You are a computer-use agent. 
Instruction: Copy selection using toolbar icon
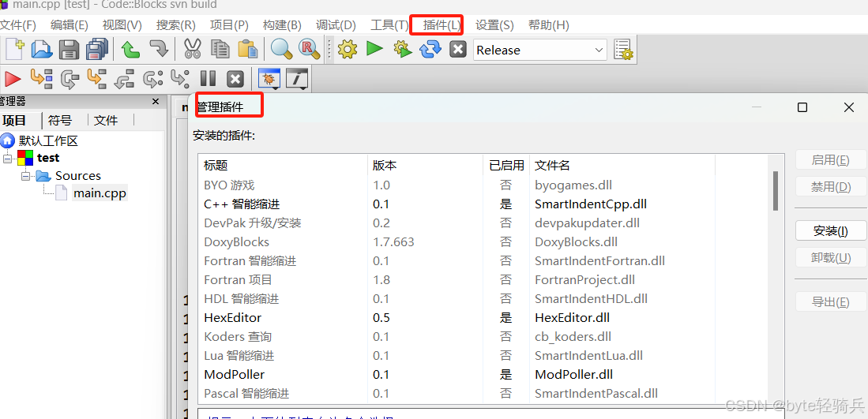(220, 50)
